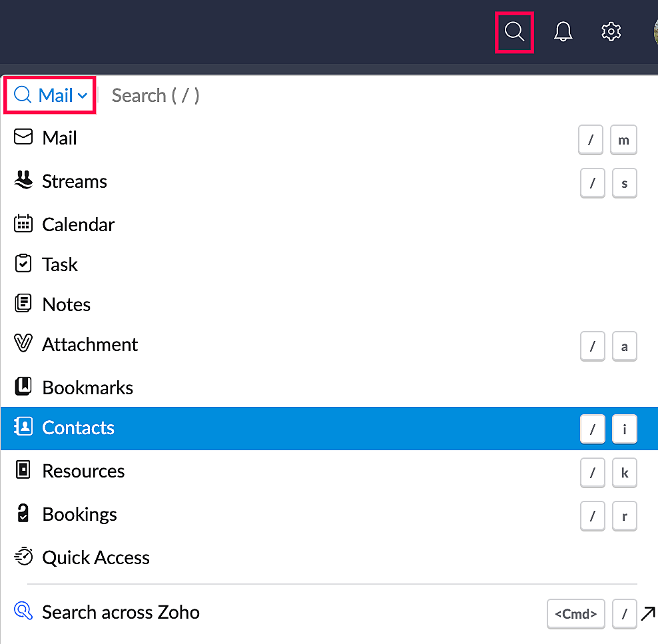Click the Calendar icon in search list
658x644 pixels.
23,224
